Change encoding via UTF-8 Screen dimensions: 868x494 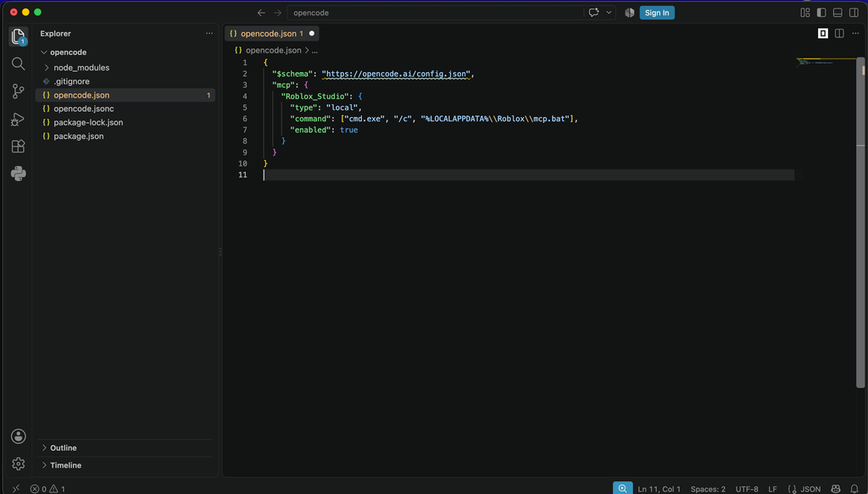[747, 489]
